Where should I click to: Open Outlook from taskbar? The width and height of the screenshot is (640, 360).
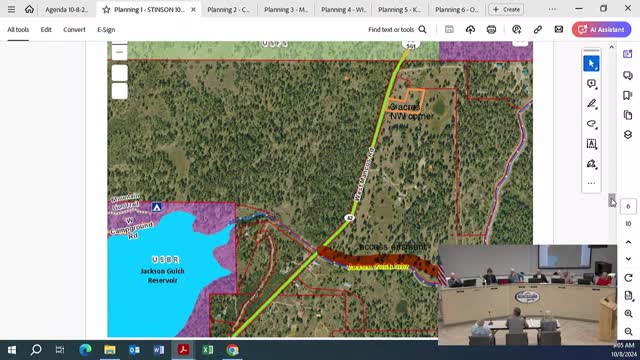pyautogui.click(x=134, y=350)
